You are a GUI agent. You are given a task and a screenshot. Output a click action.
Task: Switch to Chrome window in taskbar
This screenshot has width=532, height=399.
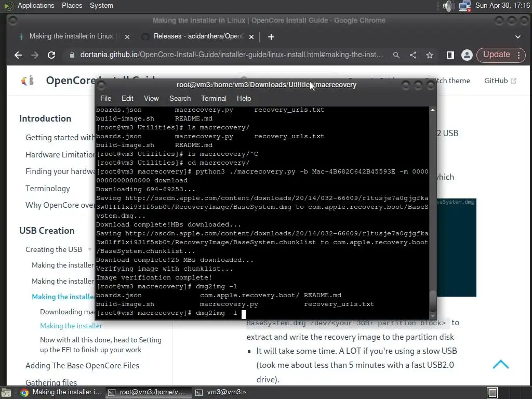point(61,392)
